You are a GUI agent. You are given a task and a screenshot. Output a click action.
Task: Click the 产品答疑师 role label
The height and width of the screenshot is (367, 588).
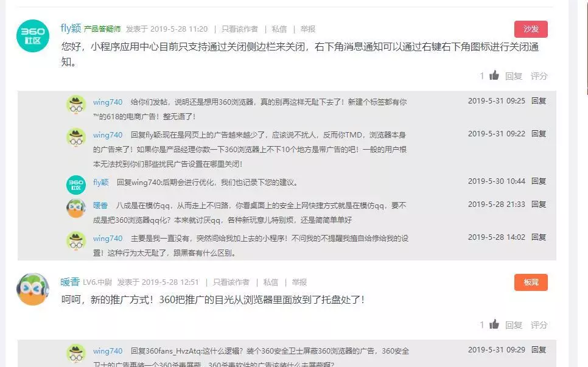point(102,29)
